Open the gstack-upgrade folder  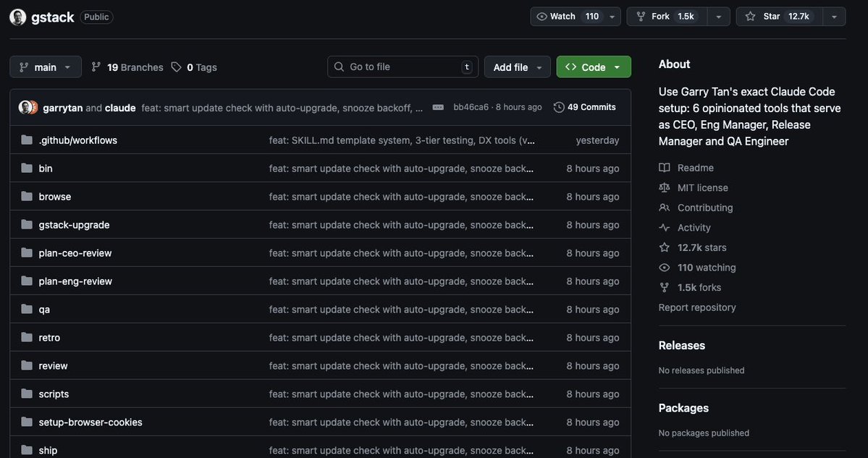pos(74,224)
